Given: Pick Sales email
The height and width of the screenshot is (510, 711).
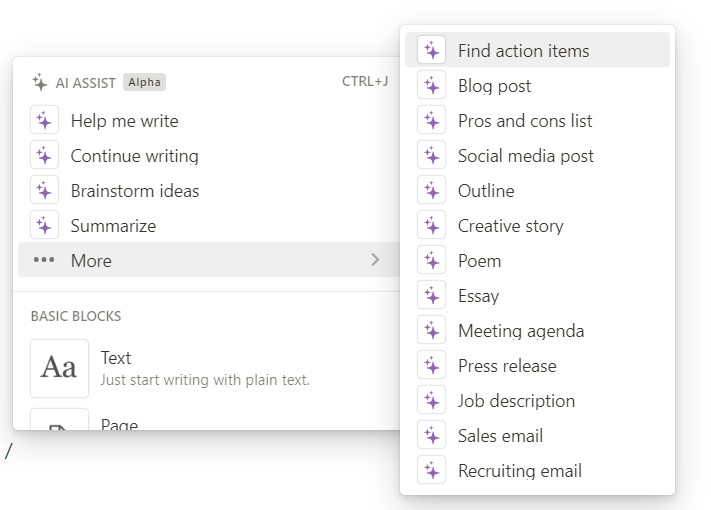Looking at the screenshot, I should (x=537, y=435).
